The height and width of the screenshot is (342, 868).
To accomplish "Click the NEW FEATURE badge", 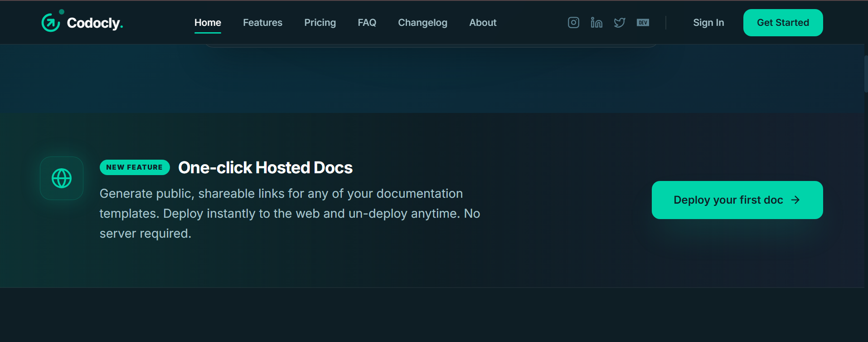I will (135, 167).
